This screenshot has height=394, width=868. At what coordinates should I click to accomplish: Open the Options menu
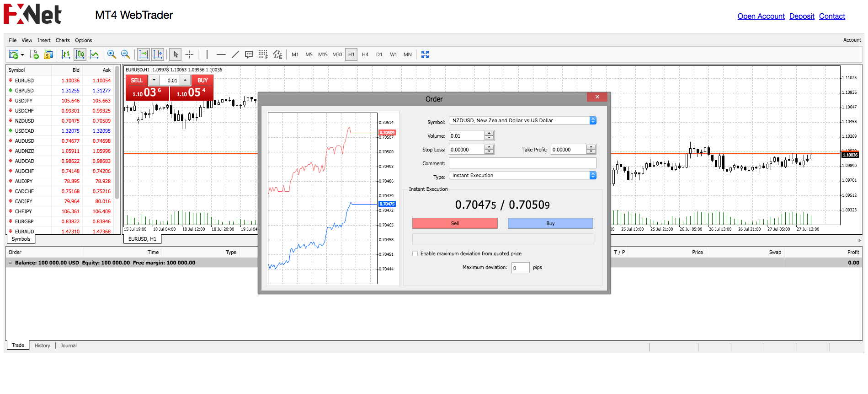click(x=84, y=40)
